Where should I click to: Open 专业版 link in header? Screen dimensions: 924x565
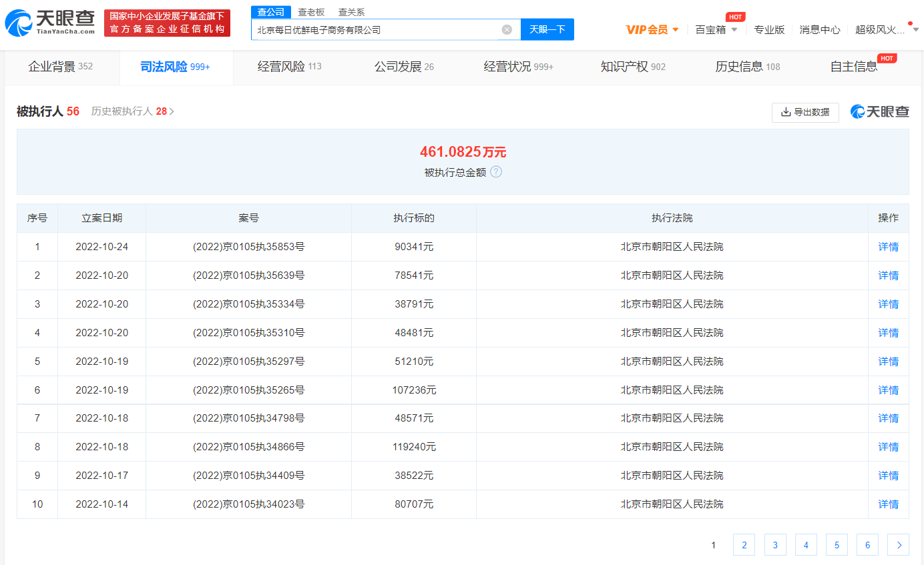769,29
